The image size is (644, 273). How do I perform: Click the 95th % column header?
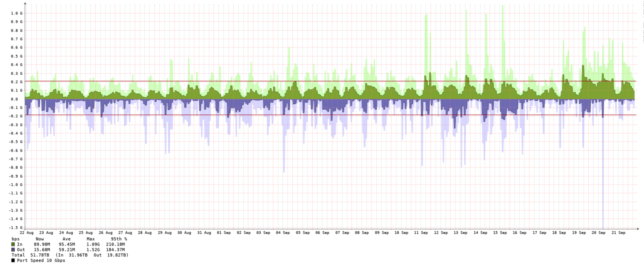tap(119, 239)
